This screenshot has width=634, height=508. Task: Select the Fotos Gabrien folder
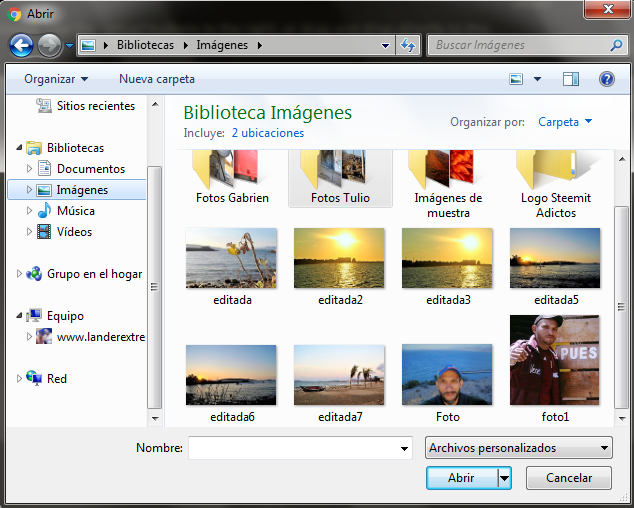[x=232, y=178]
